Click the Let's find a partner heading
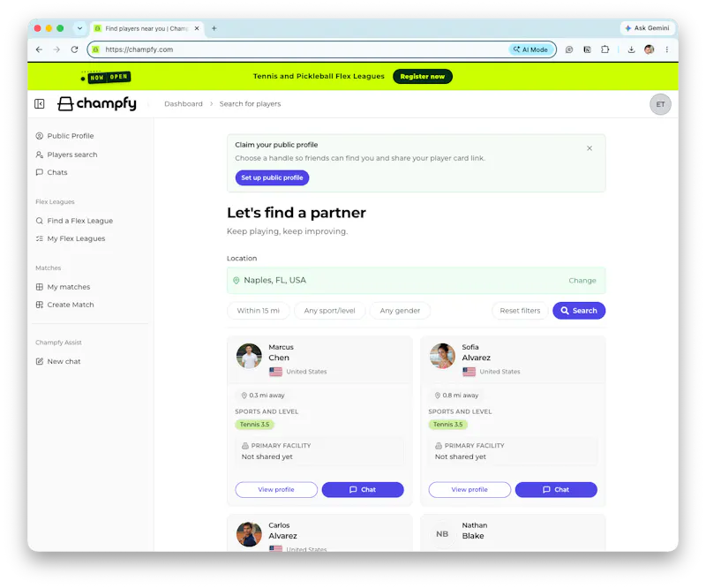The height and width of the screenshot is (588, 706). [297, 213]
